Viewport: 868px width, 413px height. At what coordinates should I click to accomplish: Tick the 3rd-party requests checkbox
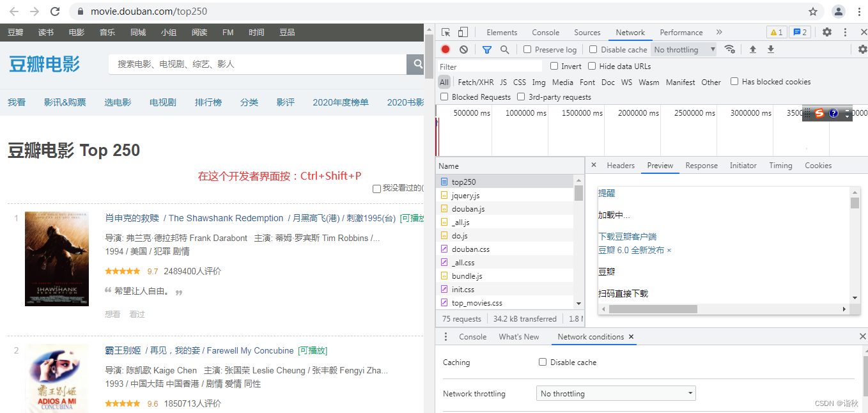[x=521, y=97]
